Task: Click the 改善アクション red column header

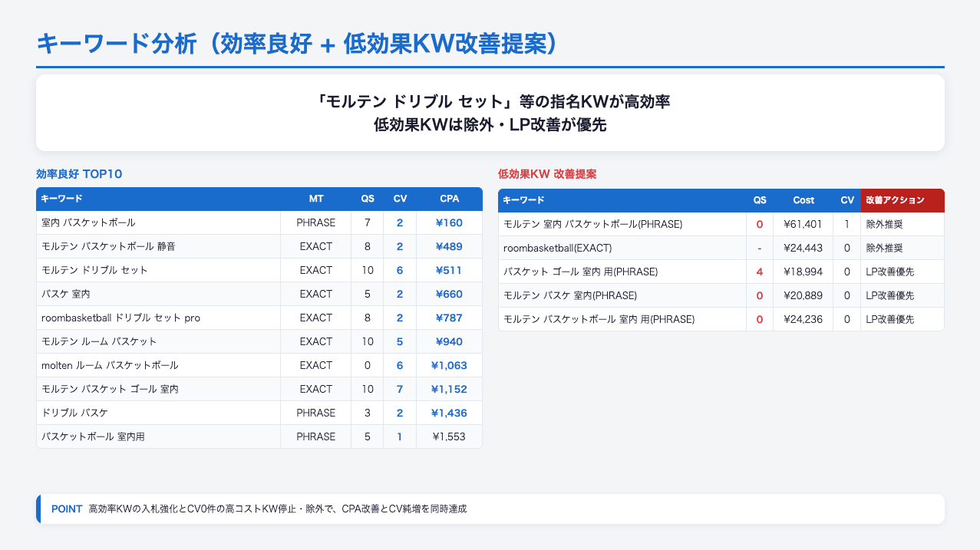Action: tap(894, 200)
